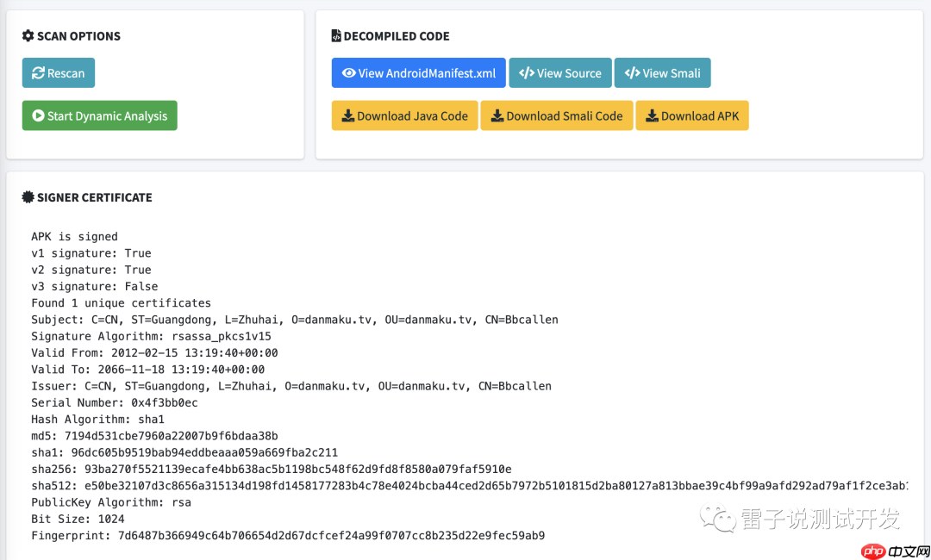Screen dimensions: 931x560
Task: Click the file-code icon beside Decompiled Code
Action: [x=336, y=35]
